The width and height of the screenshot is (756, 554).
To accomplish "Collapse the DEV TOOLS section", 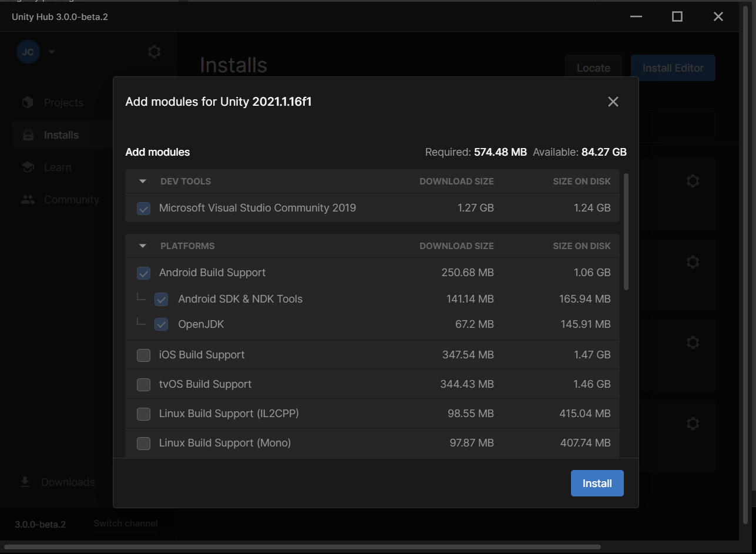I will click(x=142, y=182).
